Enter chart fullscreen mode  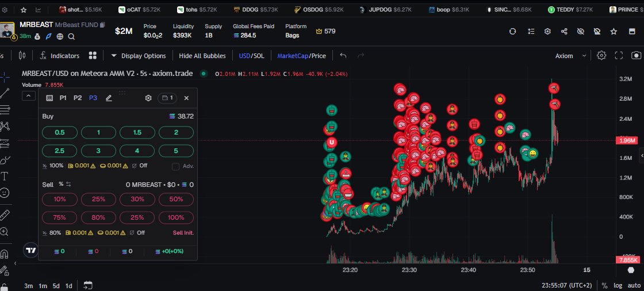(619, 55)
